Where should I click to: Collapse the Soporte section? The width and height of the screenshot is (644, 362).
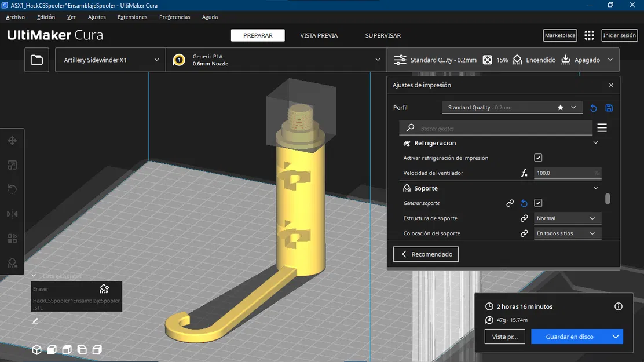tap(595, 188)
